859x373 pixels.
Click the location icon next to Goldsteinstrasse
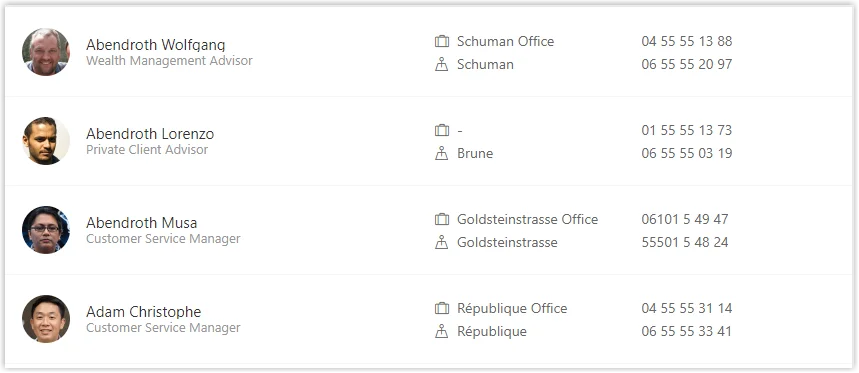click(442, 243)
